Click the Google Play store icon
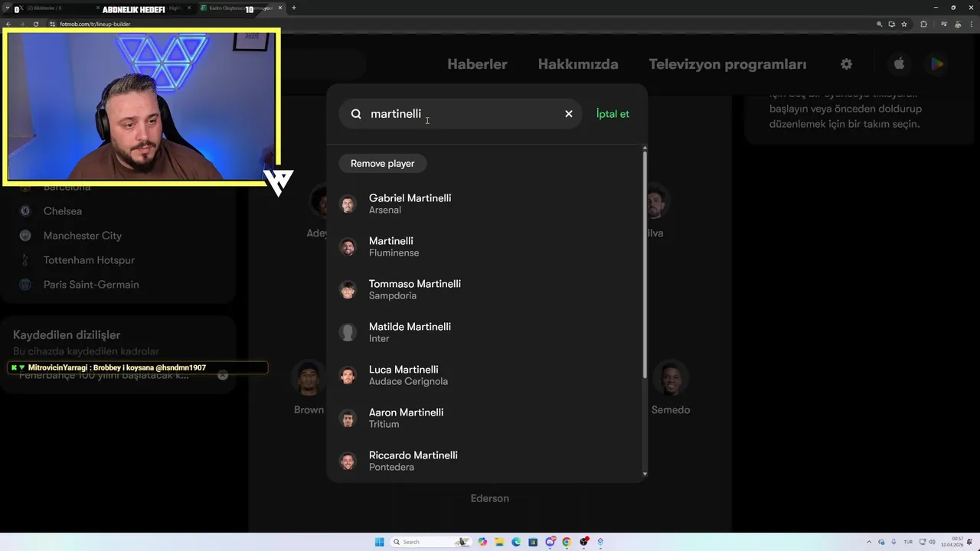The height and width of the screenshot is (551, 980). click(937, 64)
